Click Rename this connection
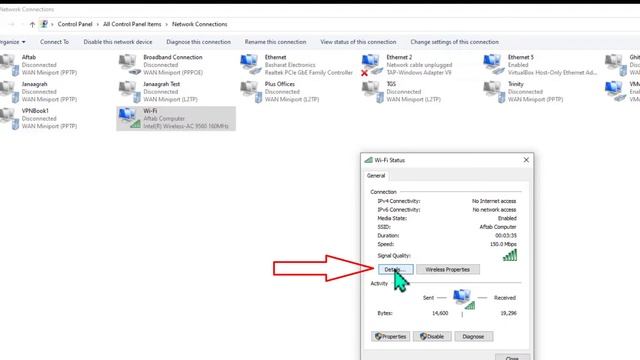Viewport: 640px width, 360px height. pyautogui.click(x=275, y=42)
